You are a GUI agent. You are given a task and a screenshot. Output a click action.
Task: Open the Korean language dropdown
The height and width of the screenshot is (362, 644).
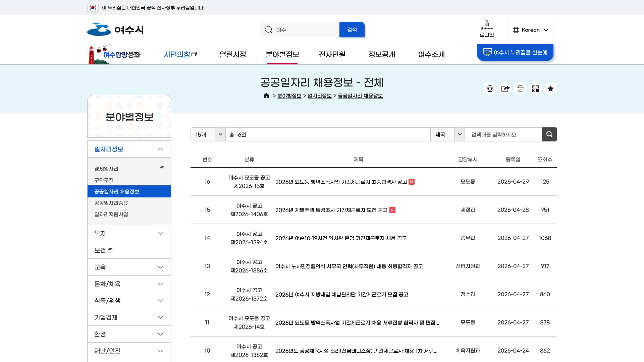(530, 30)
